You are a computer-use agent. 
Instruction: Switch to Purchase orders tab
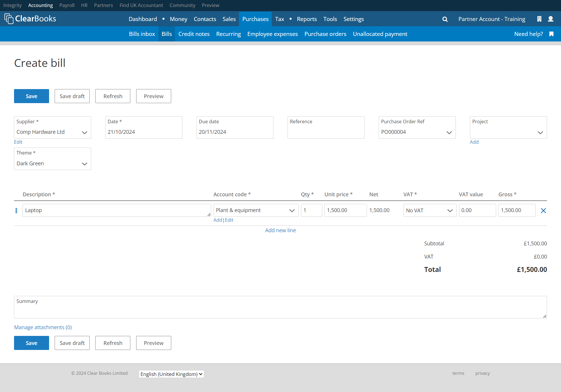(x=325, y=34)
